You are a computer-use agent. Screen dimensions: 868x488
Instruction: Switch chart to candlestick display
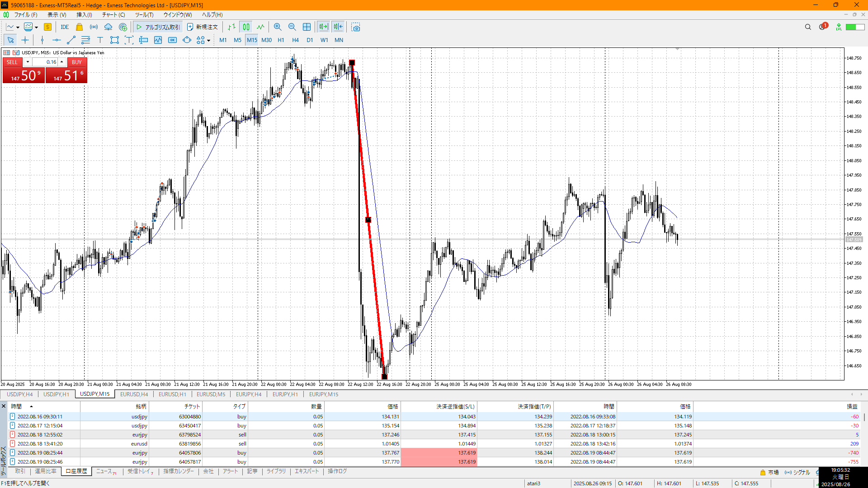(246, 27)
